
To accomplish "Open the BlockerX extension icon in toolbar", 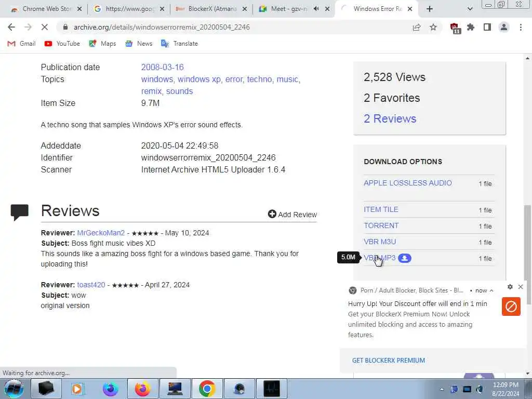I will (x=455, y=28).
